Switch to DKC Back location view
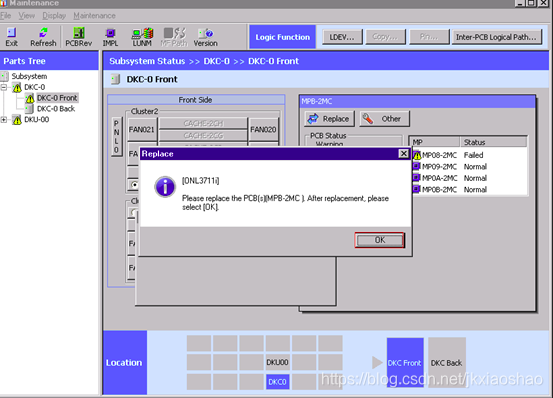 click(x=446, y=363)
